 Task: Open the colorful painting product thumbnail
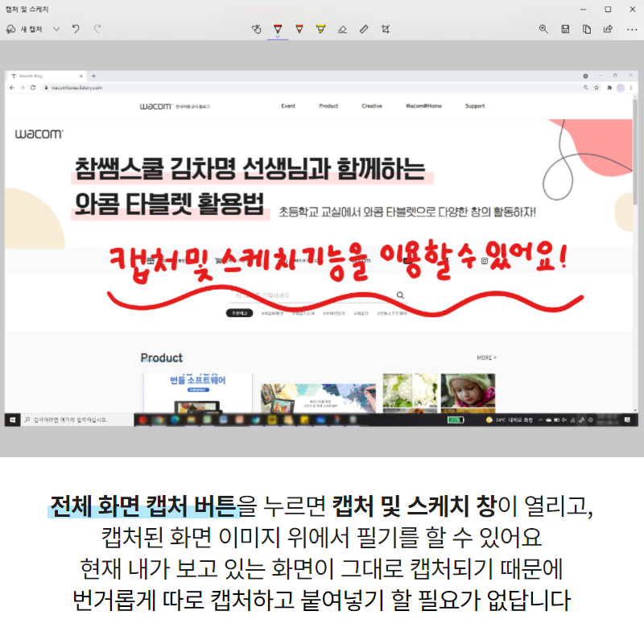click(318, 398)
